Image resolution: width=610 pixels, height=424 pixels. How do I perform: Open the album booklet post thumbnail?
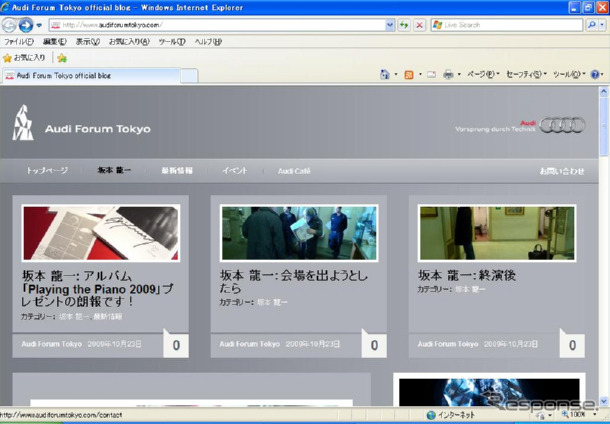[101, 233]
